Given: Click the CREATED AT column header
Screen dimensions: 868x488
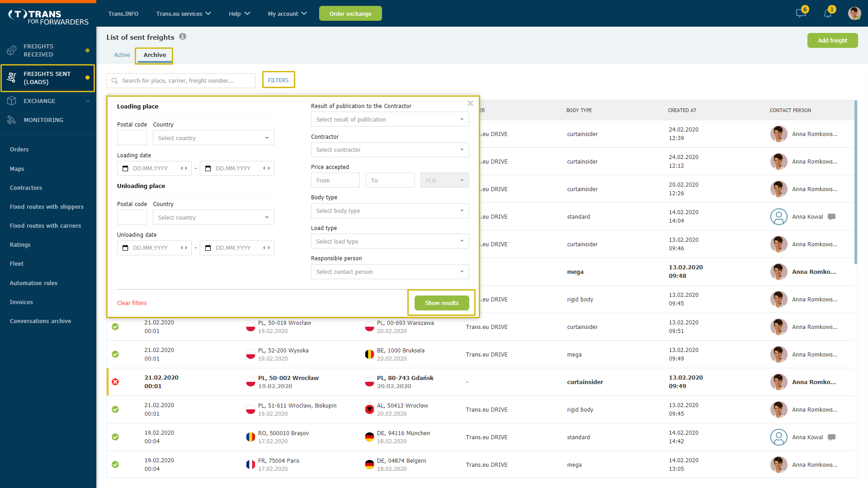Looking at the screenshot, I should (x=682, y=110).
